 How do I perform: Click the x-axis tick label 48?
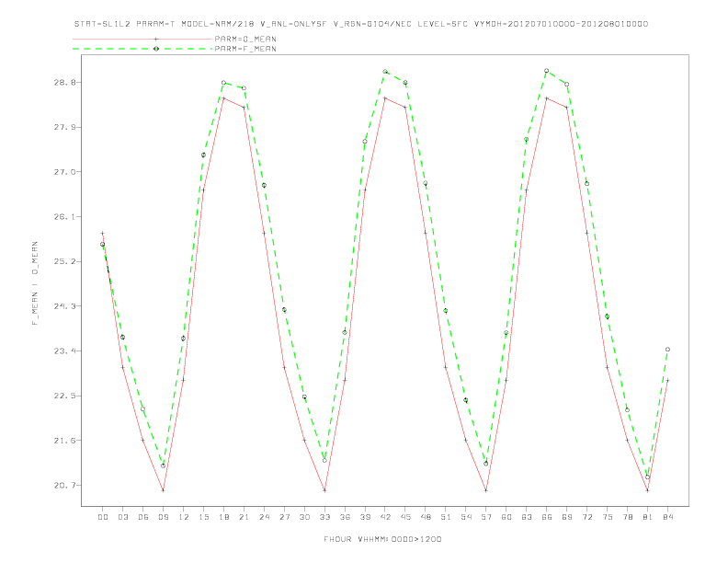click(x=426, y=517)
